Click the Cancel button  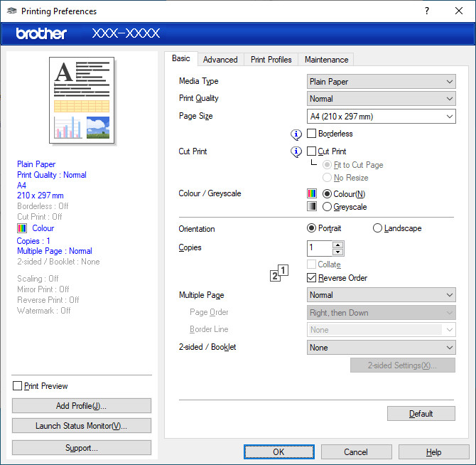356,452
